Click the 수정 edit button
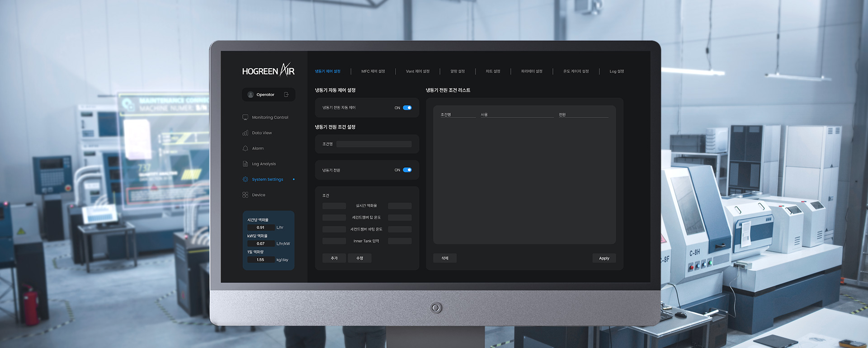 [x=360, y=258]
